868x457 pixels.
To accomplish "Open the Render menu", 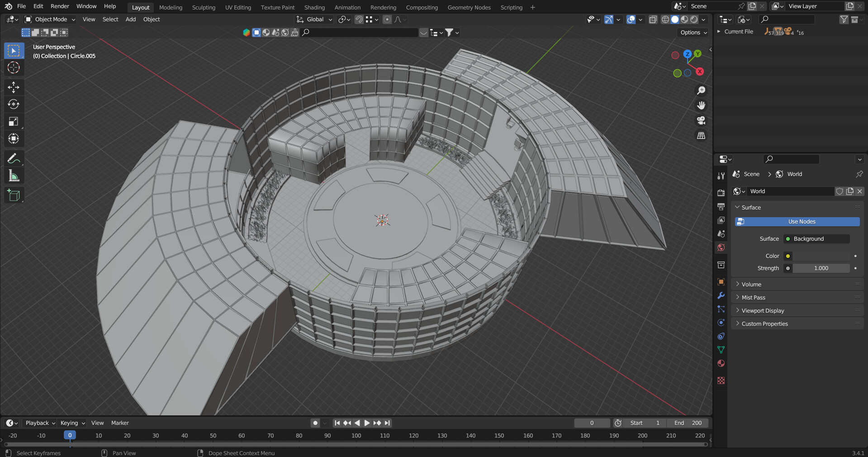I will (x=60, y=6).
